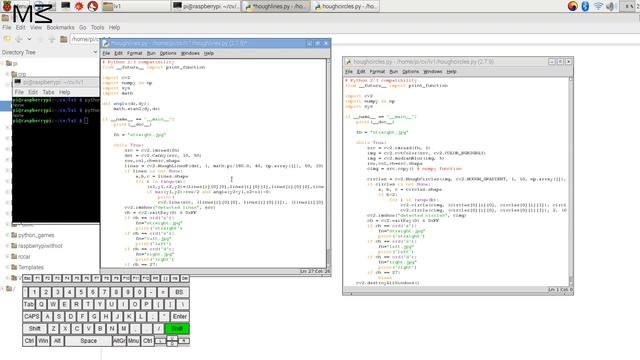Open the Go menu in the file manager

[82, 27]
